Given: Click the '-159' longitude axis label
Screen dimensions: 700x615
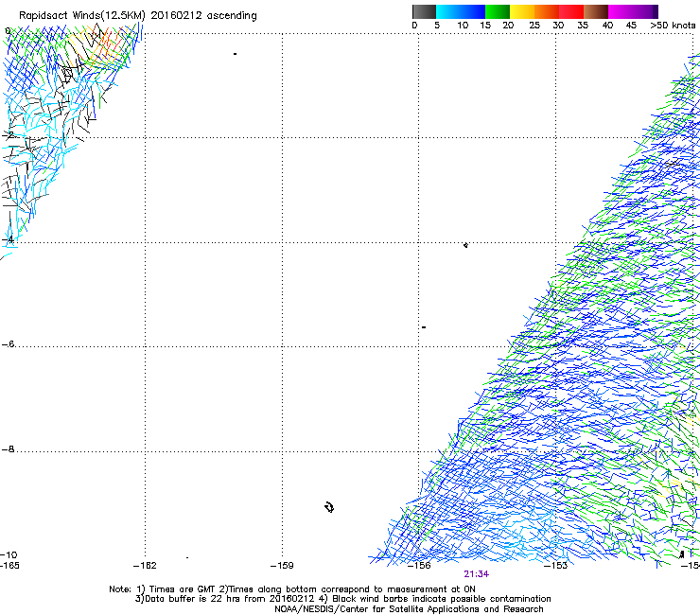Looking at the screenshot, I should tap(282, 566).
